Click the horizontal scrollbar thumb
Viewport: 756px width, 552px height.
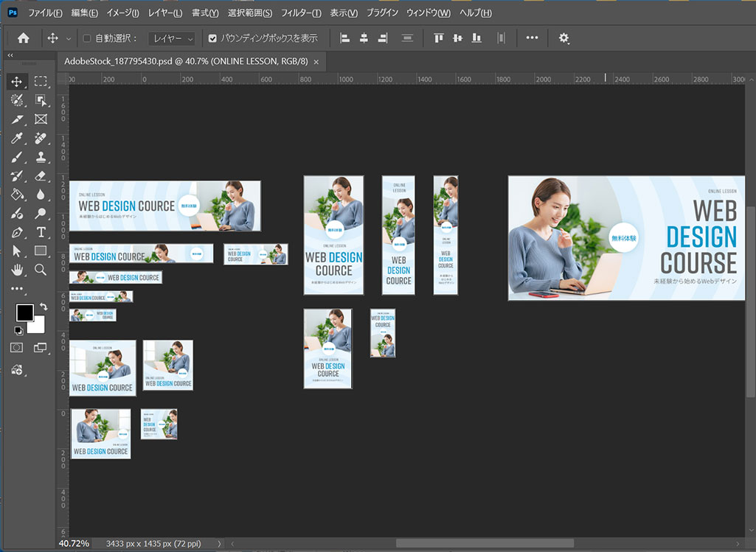[x=485, y=543]
